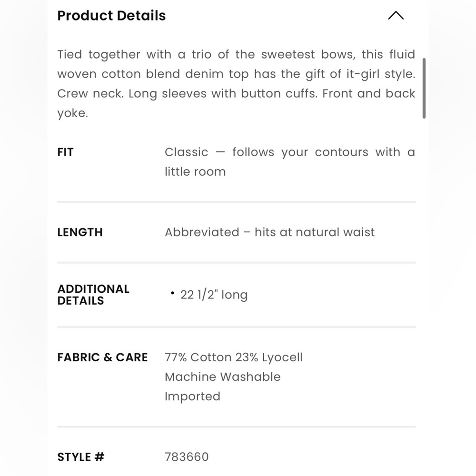Click the Machine Washable text
476x476 pixels.
click(222, 377)
